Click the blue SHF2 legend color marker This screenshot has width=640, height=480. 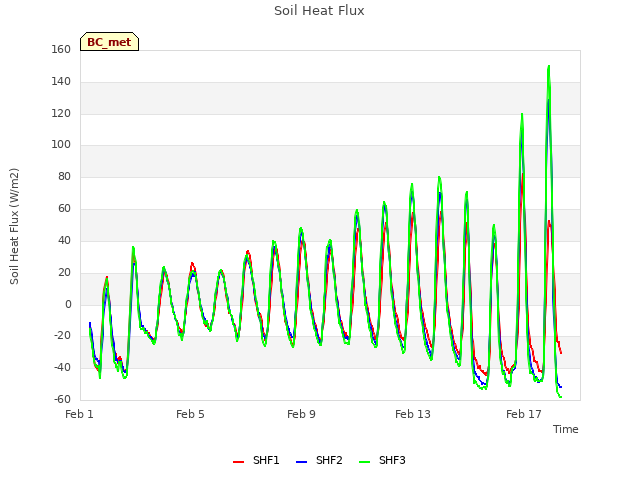pyautogui.click(x=301, y=462)
